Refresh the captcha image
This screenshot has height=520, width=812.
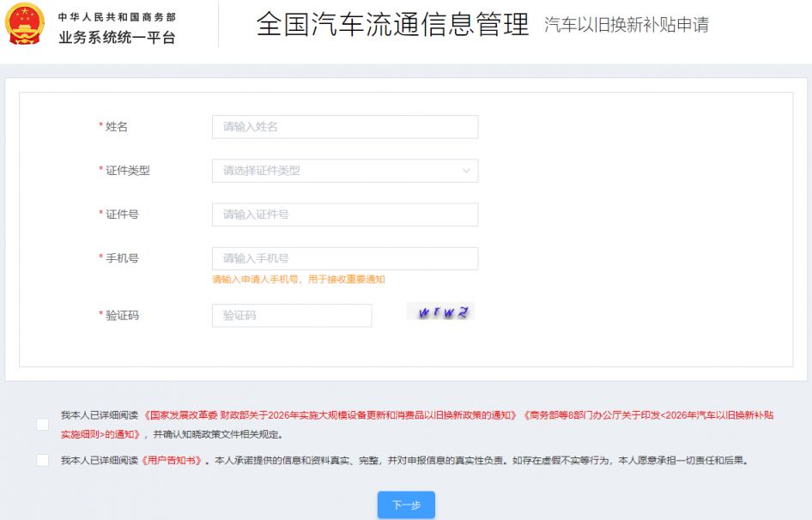pos(440,311)
